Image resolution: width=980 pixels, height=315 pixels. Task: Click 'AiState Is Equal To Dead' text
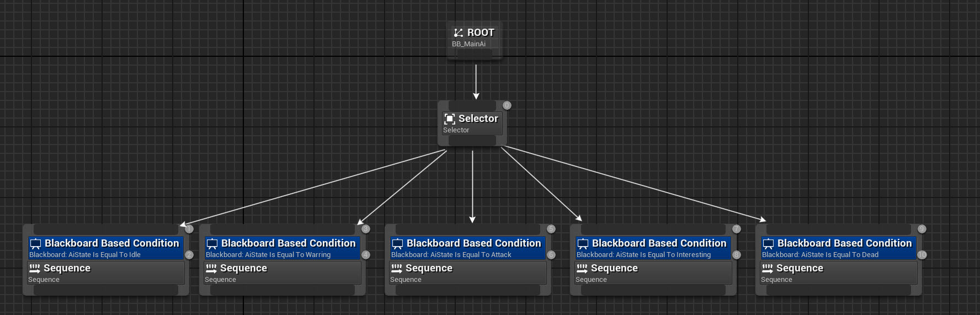(x=840, y=255)
